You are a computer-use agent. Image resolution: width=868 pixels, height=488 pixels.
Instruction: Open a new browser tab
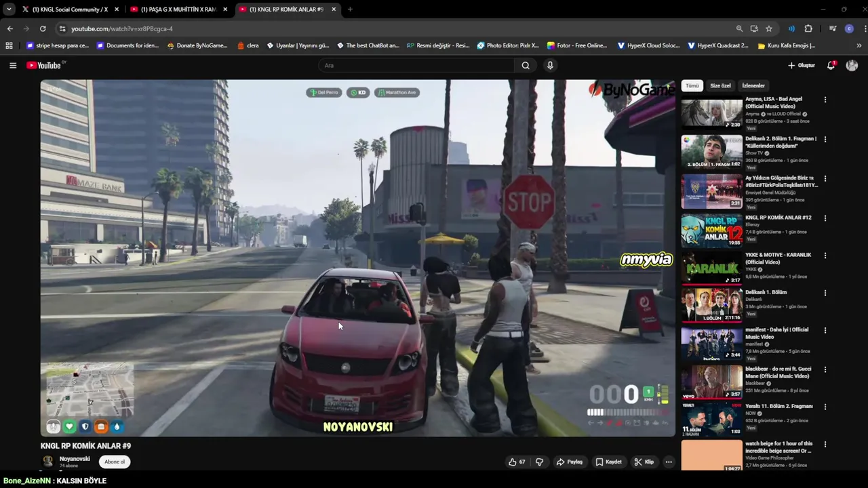coord(350,9)
